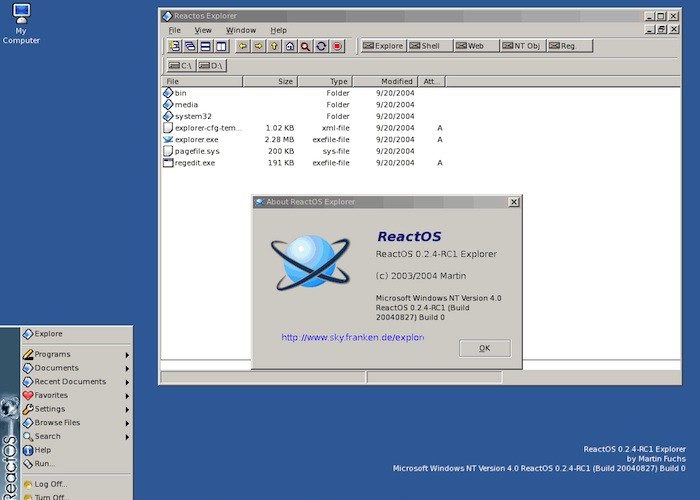This screenshot has width=700, height=500.
Task: Click the Refresh toolbar icon
Action: pos(322,46)
